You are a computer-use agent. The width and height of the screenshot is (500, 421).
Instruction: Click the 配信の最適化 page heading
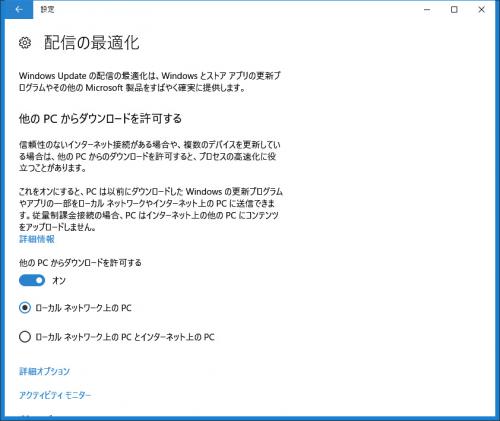92,43
